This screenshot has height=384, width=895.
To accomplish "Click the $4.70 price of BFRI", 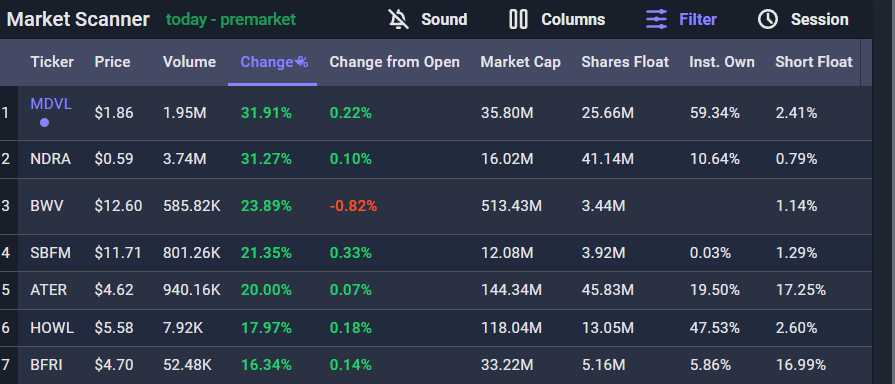I will [x=114, y=364].
